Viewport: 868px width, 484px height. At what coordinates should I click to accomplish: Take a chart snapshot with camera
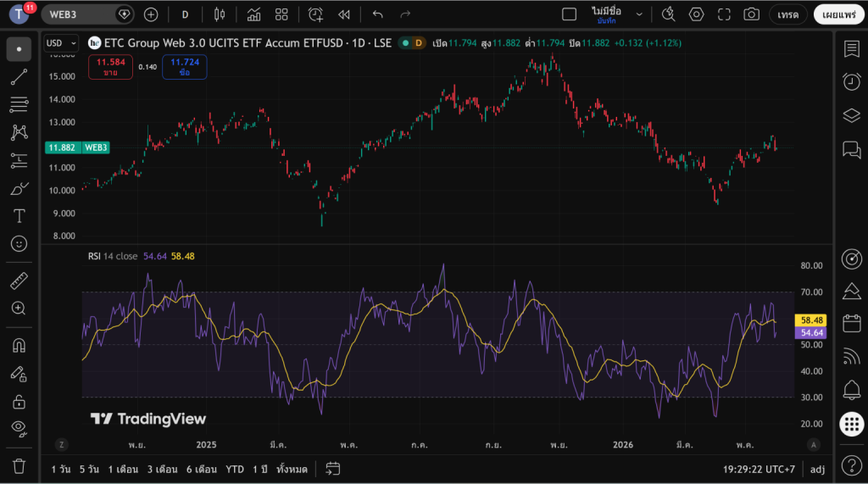(751, 14)
